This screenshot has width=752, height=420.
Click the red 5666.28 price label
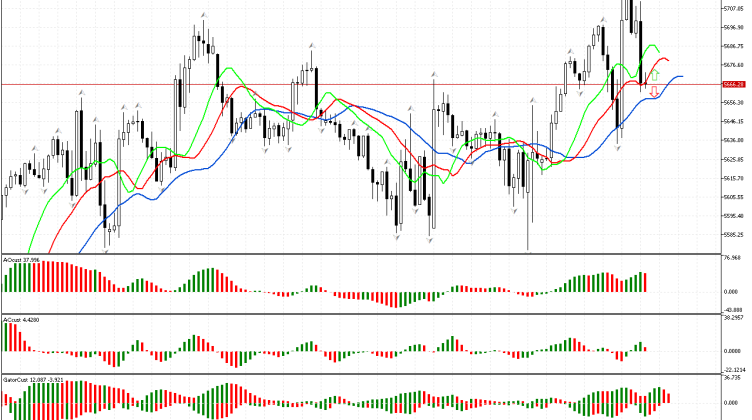(733, 85)
